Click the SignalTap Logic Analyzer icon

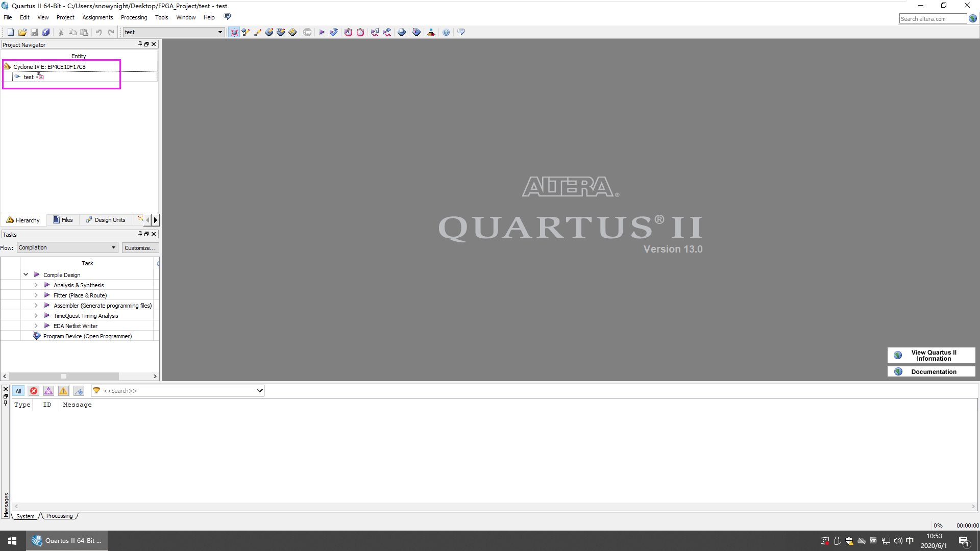coord(416,32)
